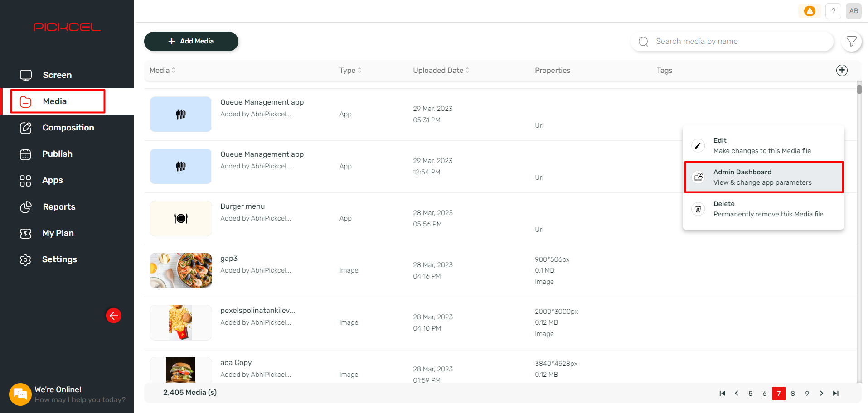Open the Screen section in the sidebar
Viewport: 868px width, 413px height.
[57, 75]
